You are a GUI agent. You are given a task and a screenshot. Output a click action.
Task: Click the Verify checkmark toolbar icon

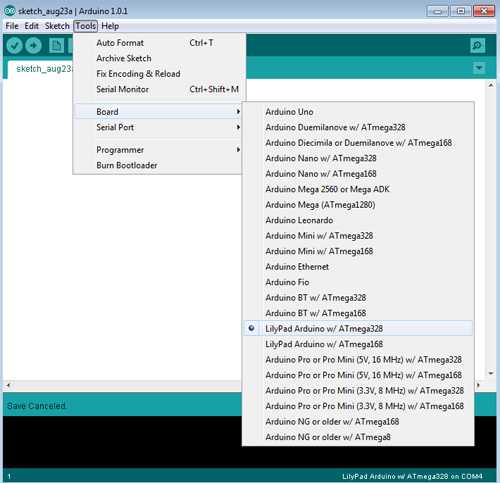(x=14, y=45)
